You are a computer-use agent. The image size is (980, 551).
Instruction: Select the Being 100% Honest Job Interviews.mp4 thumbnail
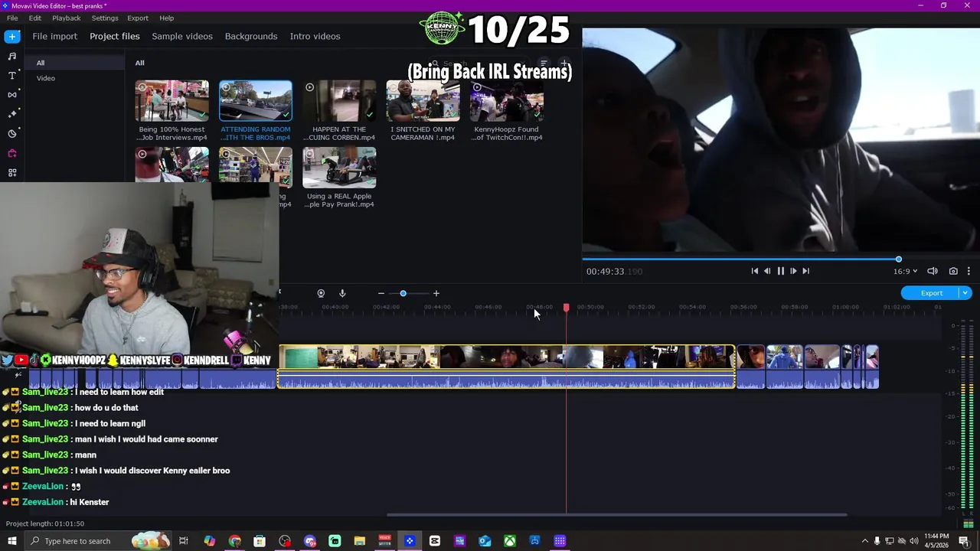pyautogui.click(x=171, y=101)
